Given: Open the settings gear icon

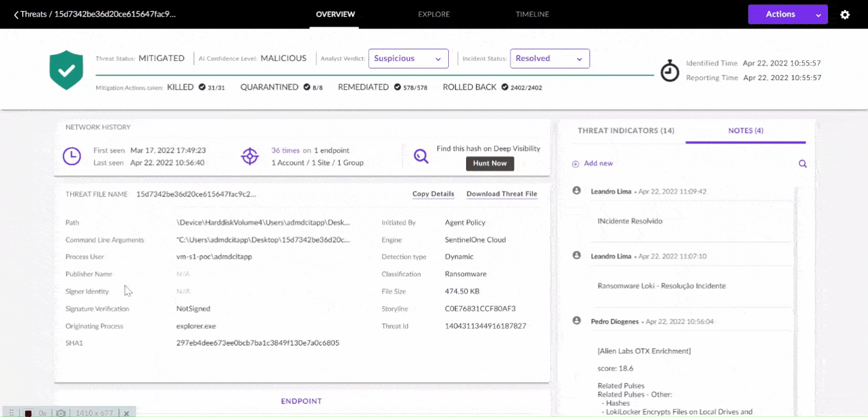Looking at the screenshot, I should [845, 15].
